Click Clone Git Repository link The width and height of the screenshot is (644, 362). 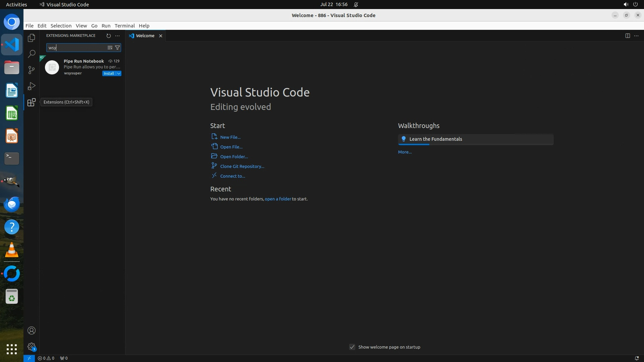click(242, 166)
